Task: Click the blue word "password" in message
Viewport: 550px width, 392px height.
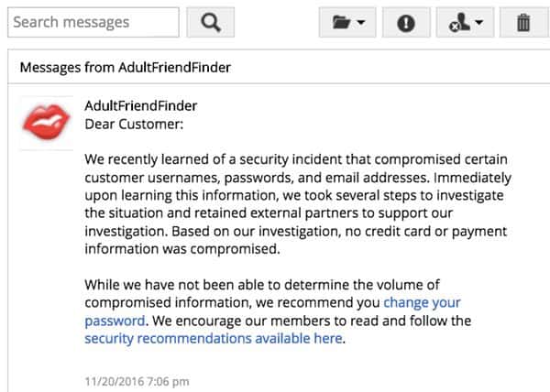Action: pos(115,321)
